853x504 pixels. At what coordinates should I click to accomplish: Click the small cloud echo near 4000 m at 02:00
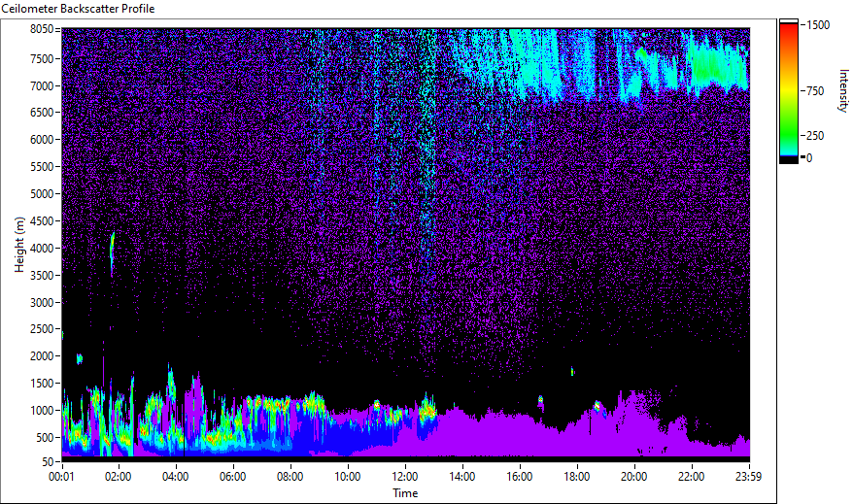[x=112, y=253]
